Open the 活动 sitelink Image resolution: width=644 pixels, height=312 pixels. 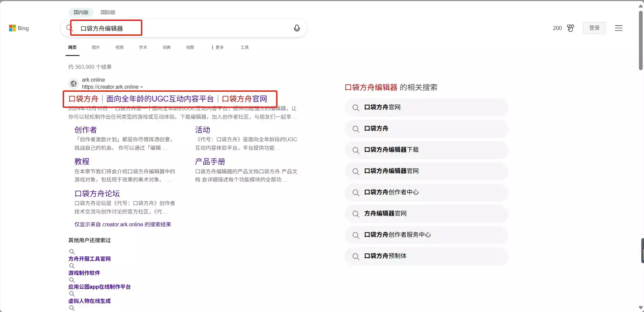[x=203, y=130]
